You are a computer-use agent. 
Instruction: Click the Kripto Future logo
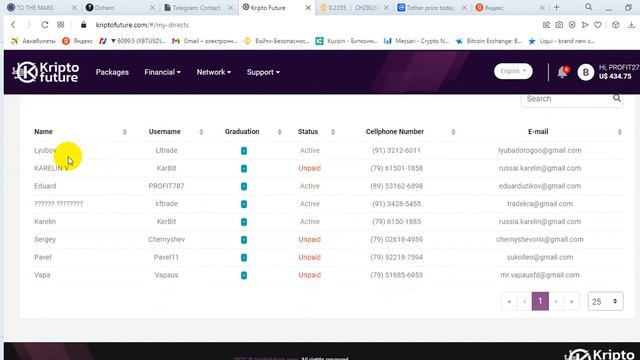(x=46, y=72)
